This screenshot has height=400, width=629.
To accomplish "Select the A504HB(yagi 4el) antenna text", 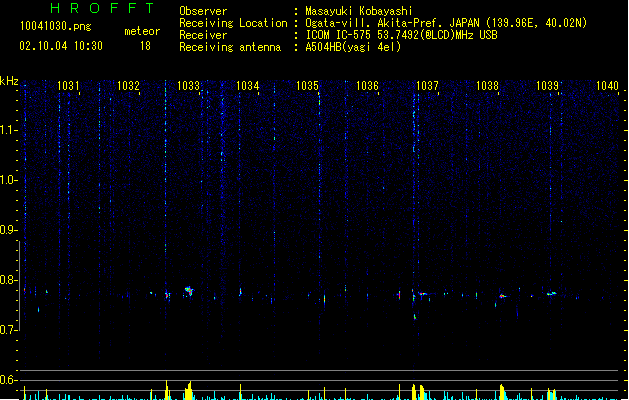I will (353, 47).
